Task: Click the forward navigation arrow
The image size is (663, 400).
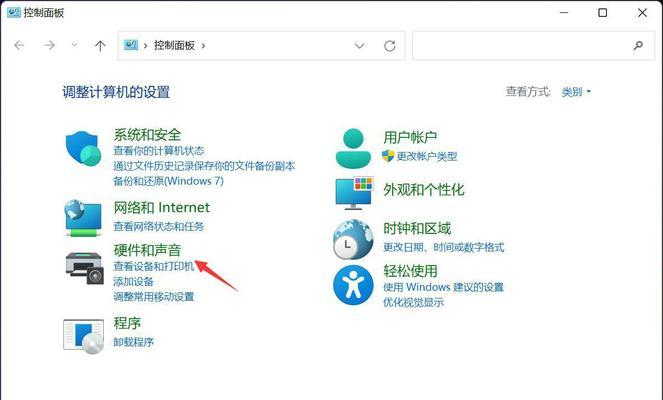Action: click(50, 45)
